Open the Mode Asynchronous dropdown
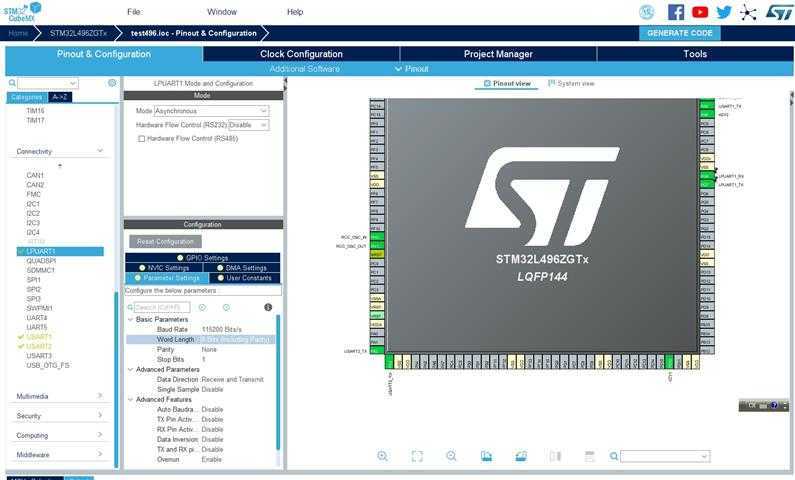795x480 pixels. [211, 110]
